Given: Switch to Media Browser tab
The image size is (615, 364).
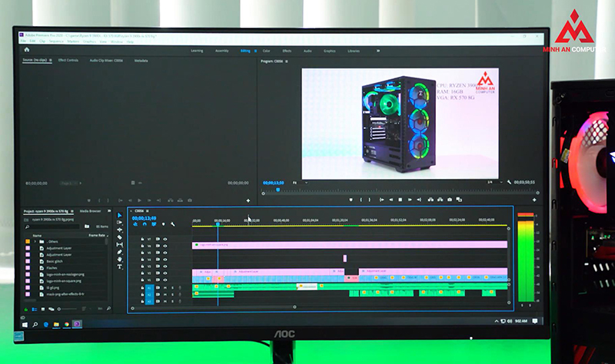Looking at the screenshot, I should 90,211.
